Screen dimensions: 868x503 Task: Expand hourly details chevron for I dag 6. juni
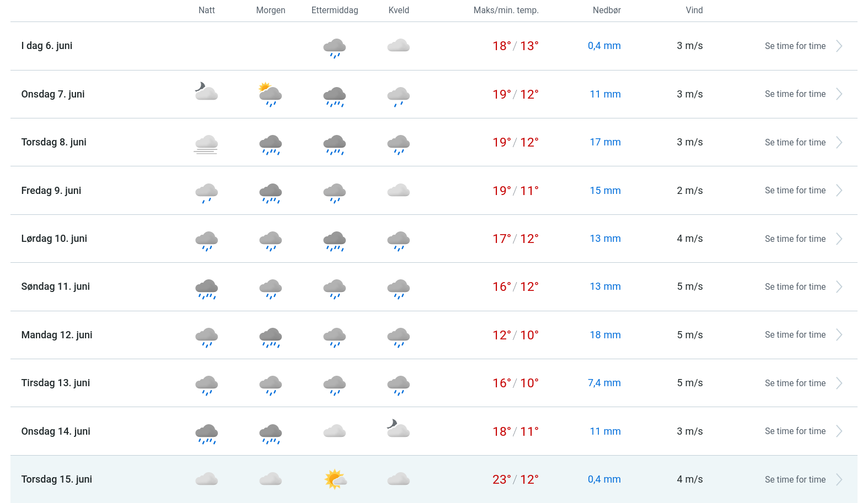point(839,46)
